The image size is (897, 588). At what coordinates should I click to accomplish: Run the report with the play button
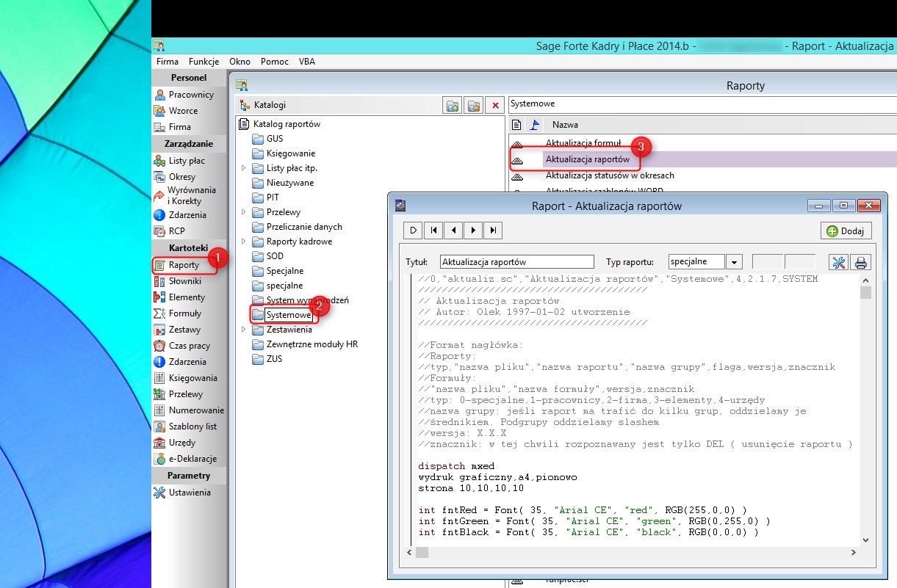(414, 231)
